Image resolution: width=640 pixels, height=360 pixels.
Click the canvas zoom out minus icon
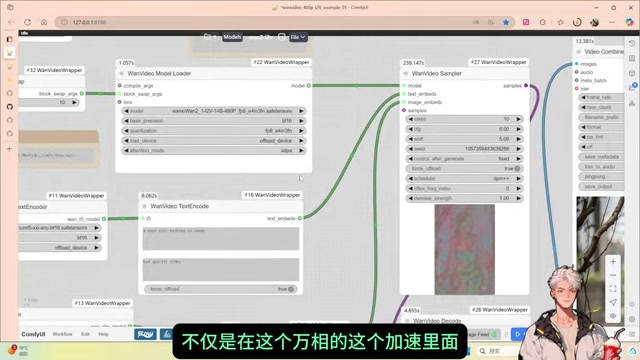tap(613, 276)
